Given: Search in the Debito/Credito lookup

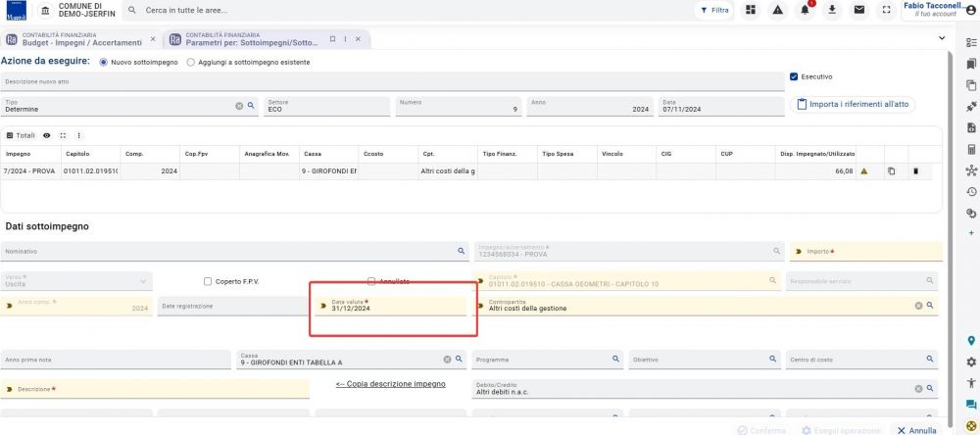Looking at the screenshot, I should tap(930, 388).
